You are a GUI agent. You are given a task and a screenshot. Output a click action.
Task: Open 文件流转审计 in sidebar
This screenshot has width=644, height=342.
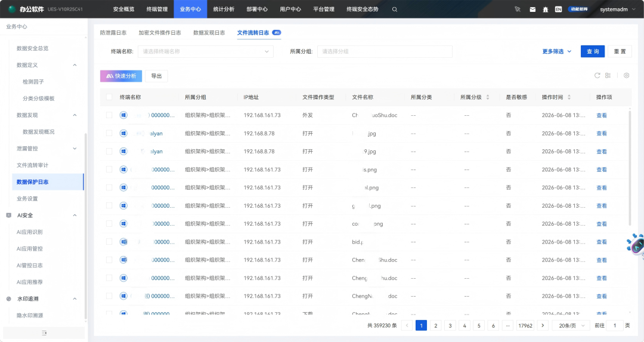32,165
